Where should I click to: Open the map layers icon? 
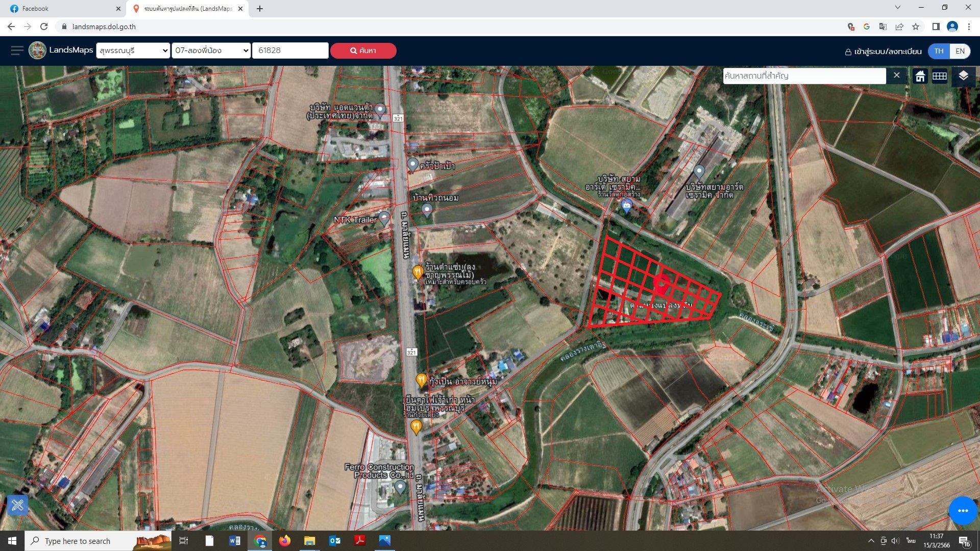tap(963, 76)
